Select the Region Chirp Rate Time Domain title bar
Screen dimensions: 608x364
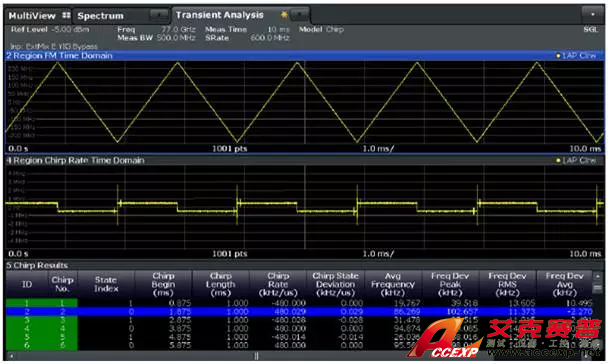(x=305, y=160)
